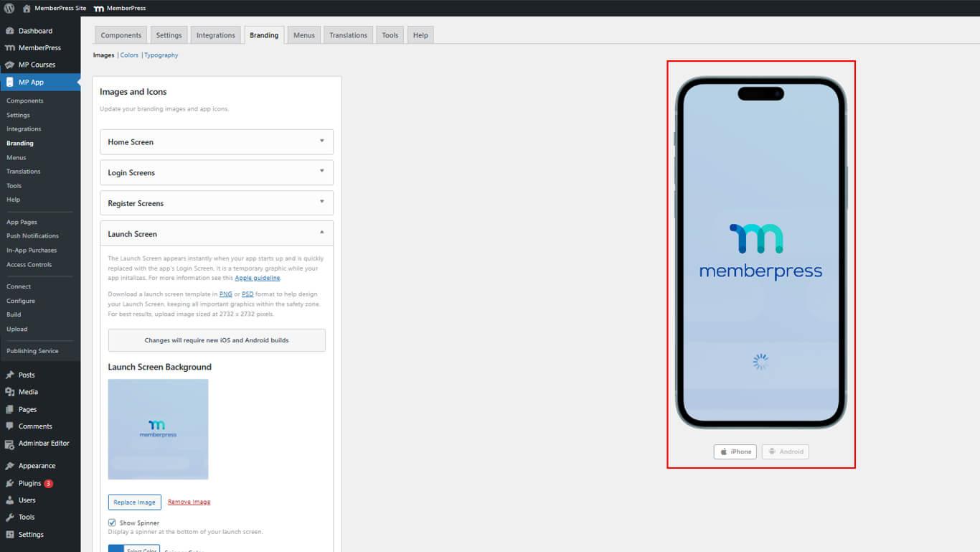Screen dimensions: 980x552
Task: Open the Dashboard sidebar icon
Action: [x=10, y=31]
